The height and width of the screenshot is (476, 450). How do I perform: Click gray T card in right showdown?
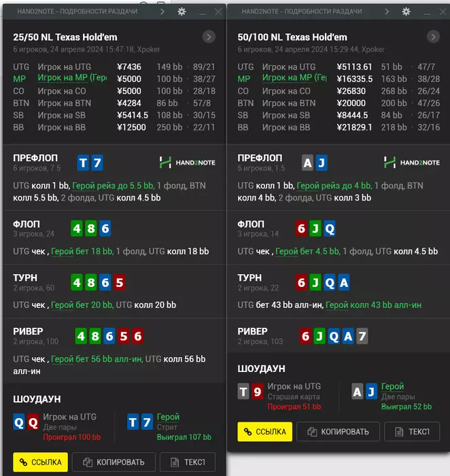pos(243,392)
